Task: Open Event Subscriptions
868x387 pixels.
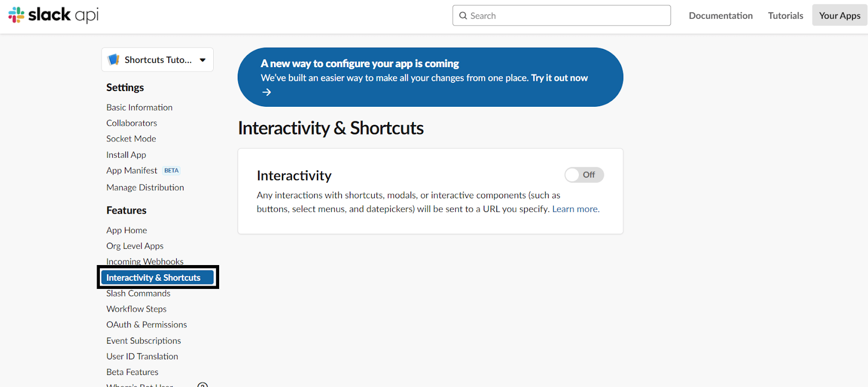Action: click(143, 340)
